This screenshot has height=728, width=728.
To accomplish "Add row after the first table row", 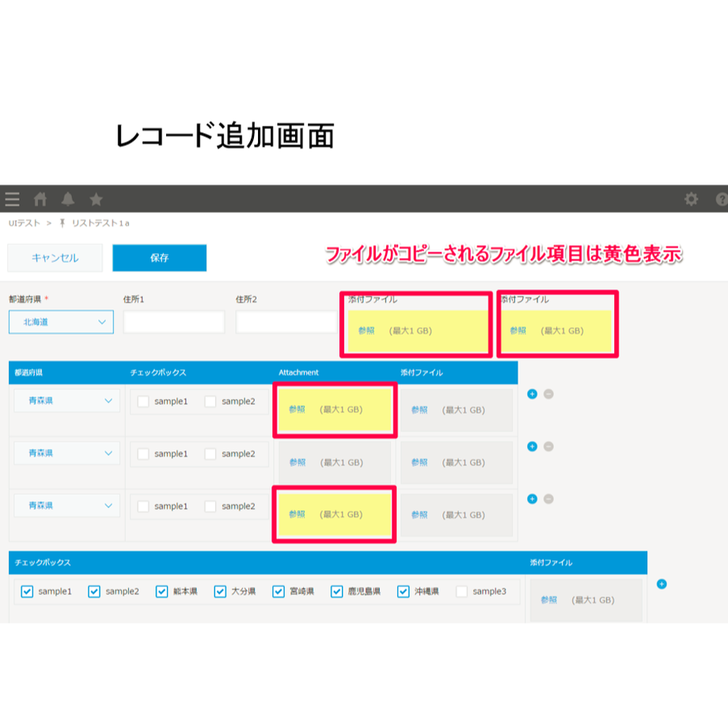I will coord(532,394).
